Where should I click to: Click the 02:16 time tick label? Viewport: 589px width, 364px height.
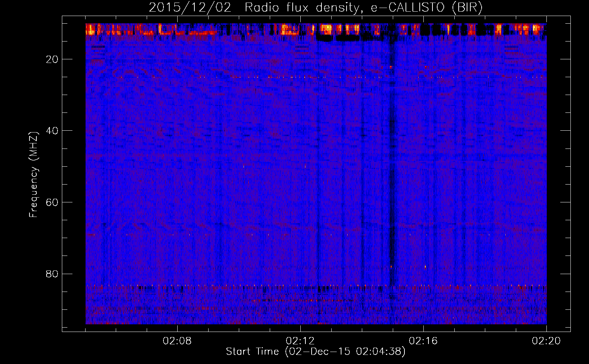(423, 341)
